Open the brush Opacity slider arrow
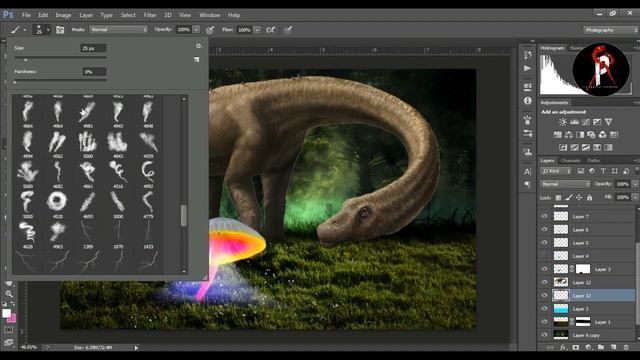The image size is (640, 360). coord(196,30)
